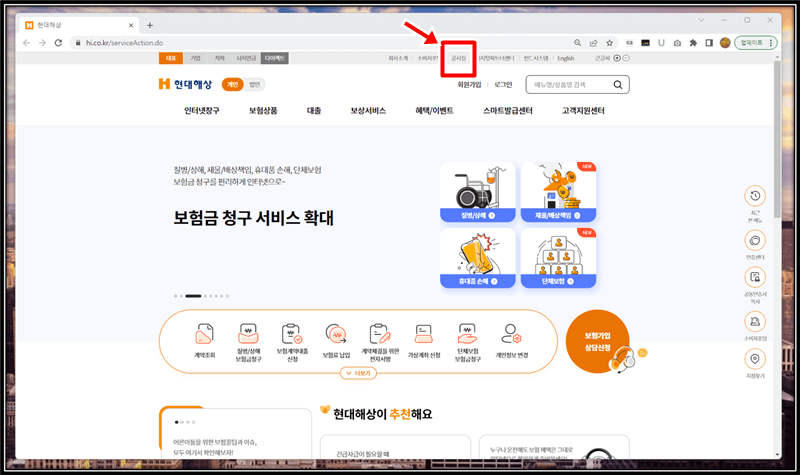The image size is (800, 475).
Task: Open 소비자포털 icon in right sidebar
Action: (755, 321)
